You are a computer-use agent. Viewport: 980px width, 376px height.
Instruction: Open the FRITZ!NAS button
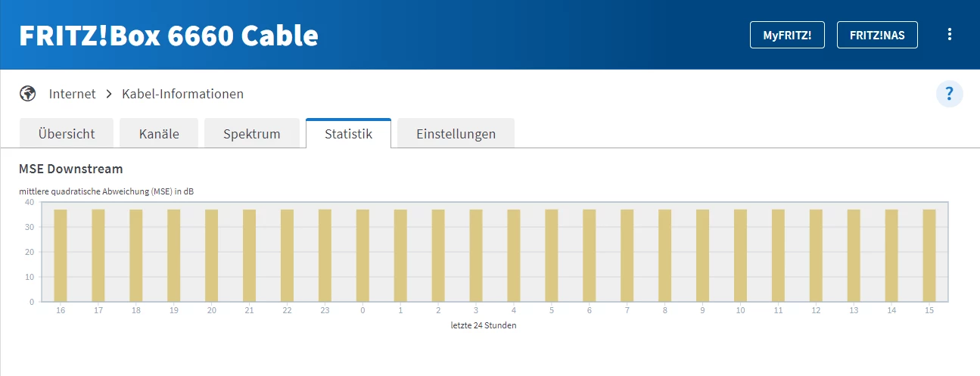[x=877, y=35]
